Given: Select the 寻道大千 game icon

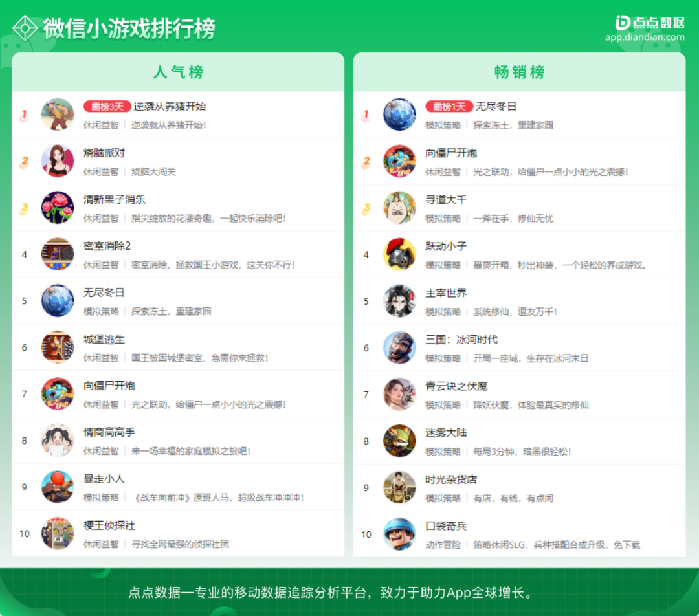Looking at the screenshot, I should pos(399,208).
